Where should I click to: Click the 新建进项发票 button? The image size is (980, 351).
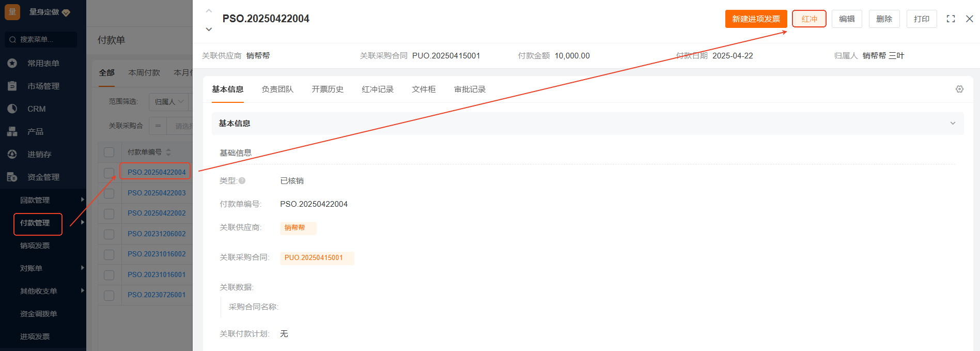point(756,19)
